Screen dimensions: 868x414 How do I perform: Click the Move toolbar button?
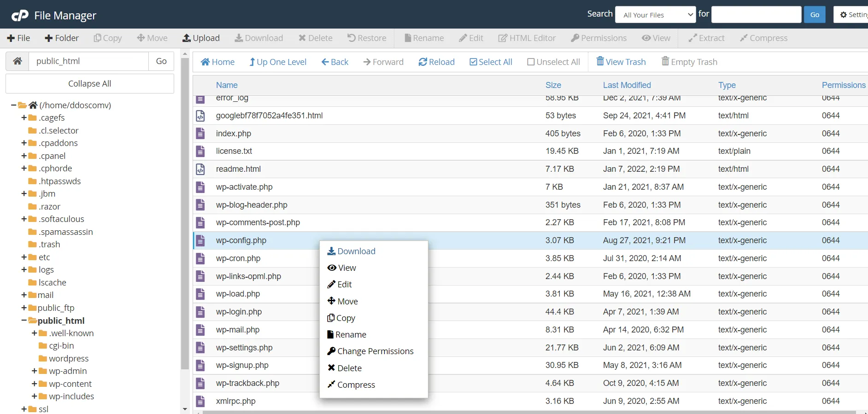pyautogui.click(x=152, y=38)
